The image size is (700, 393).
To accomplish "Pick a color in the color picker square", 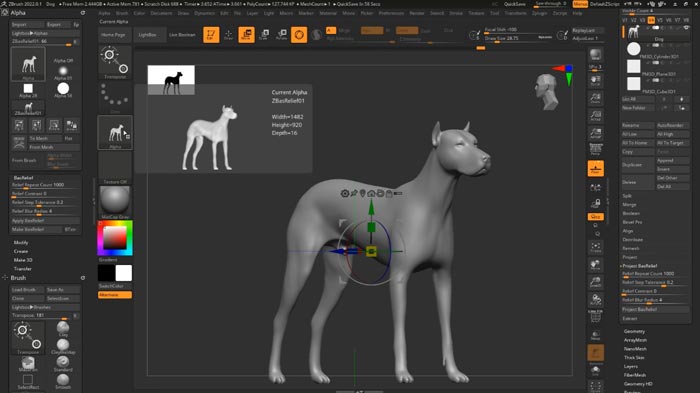I will [x=115, y=238].
